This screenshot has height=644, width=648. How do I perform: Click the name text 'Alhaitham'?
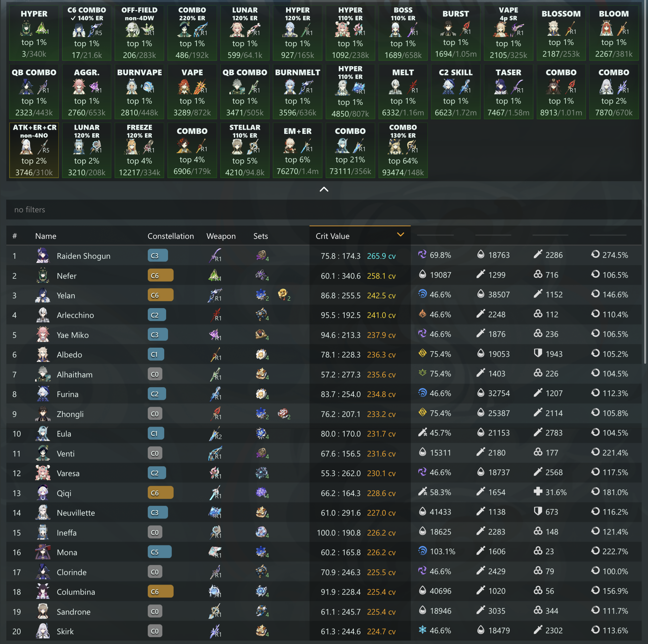pyautogui.click(x=74, y=375)
